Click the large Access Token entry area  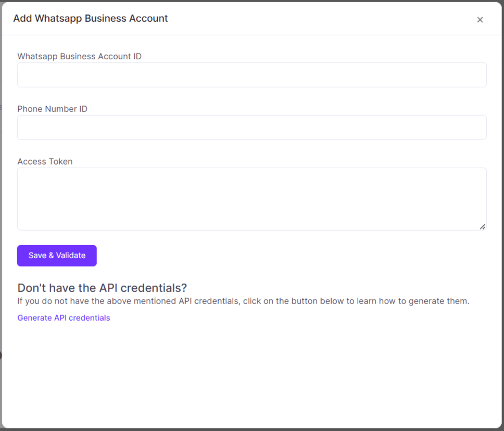point(251,198)
